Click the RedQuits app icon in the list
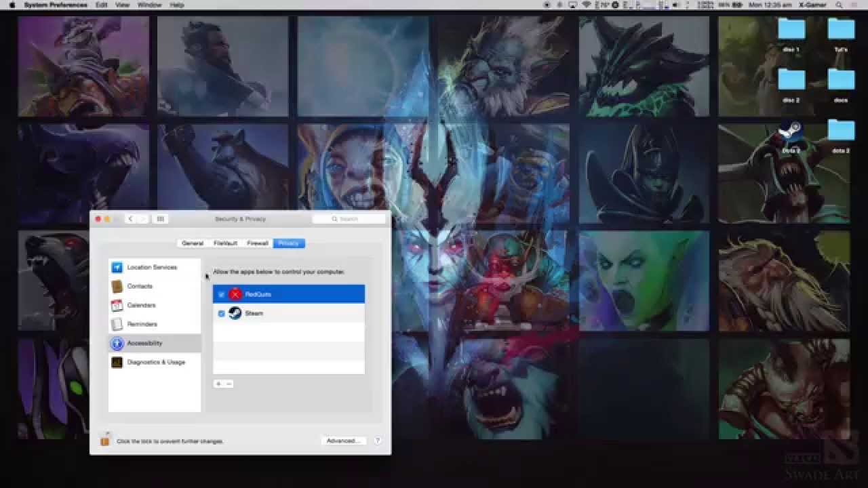The width and height of the screenshot is (868, 488). click(x=235, y=294)
